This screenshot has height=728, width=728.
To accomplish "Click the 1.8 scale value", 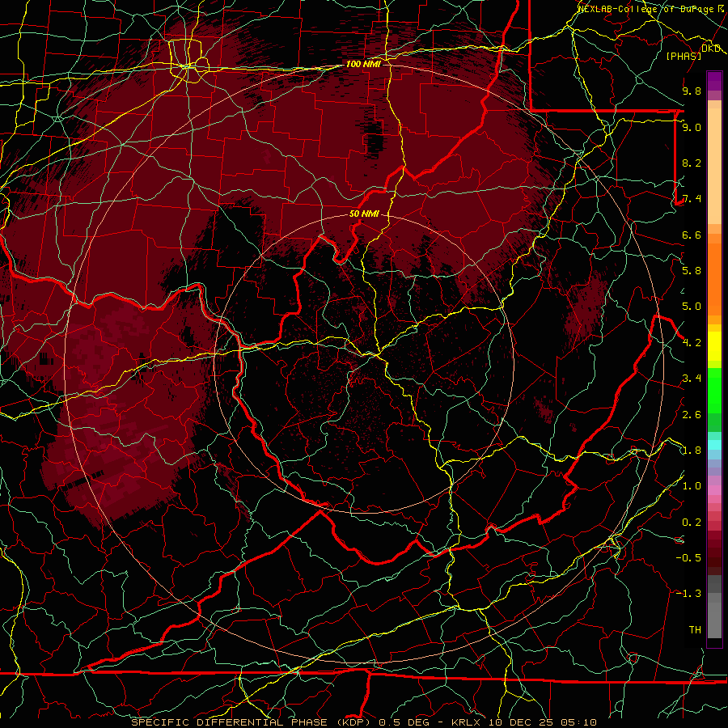I will pos(692,451).
